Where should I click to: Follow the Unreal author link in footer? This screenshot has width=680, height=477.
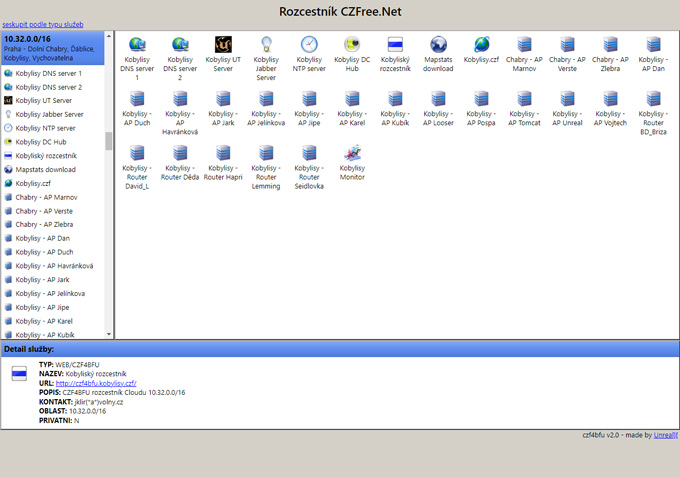pos(665,435)
